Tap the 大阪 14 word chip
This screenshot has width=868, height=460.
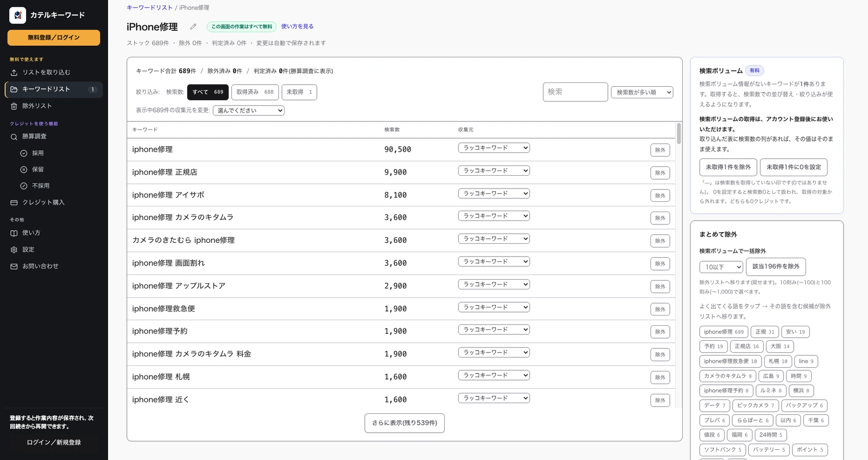[x=780, y=346]
